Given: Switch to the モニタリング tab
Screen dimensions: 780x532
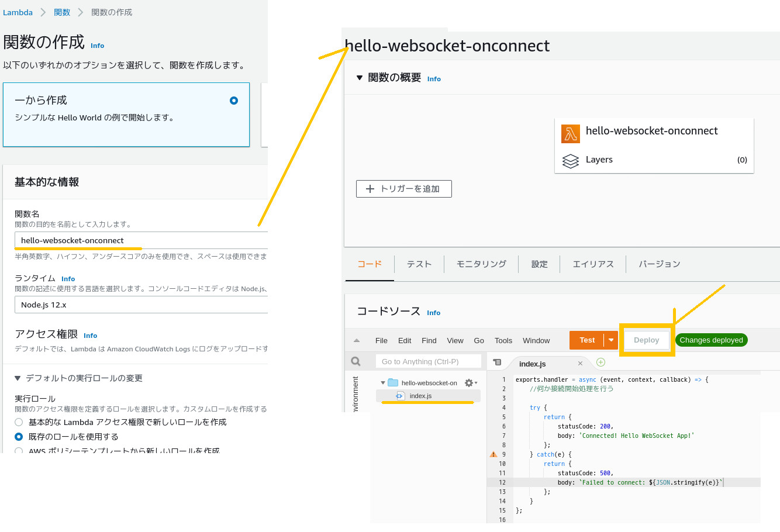Looking at the screenshot, I should (x=481, y=264).
